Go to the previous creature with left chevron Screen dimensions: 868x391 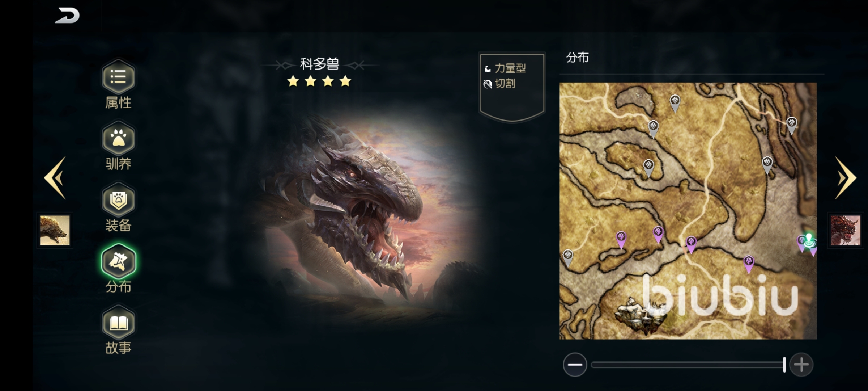pyautogui.click(x=55, y=178)
